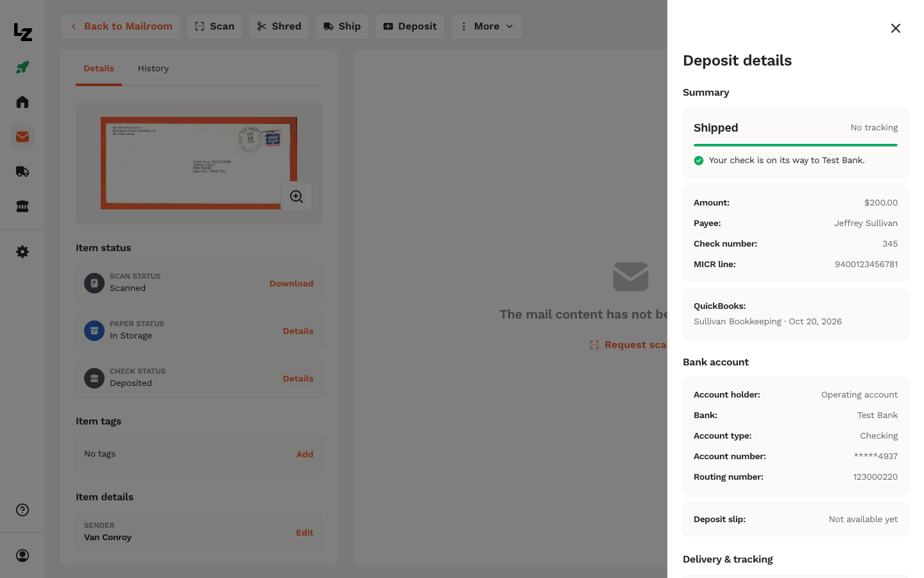Click the $200.00 amount value
The height and width of the screenshot is (578, 924).
[x=881, y=203]
